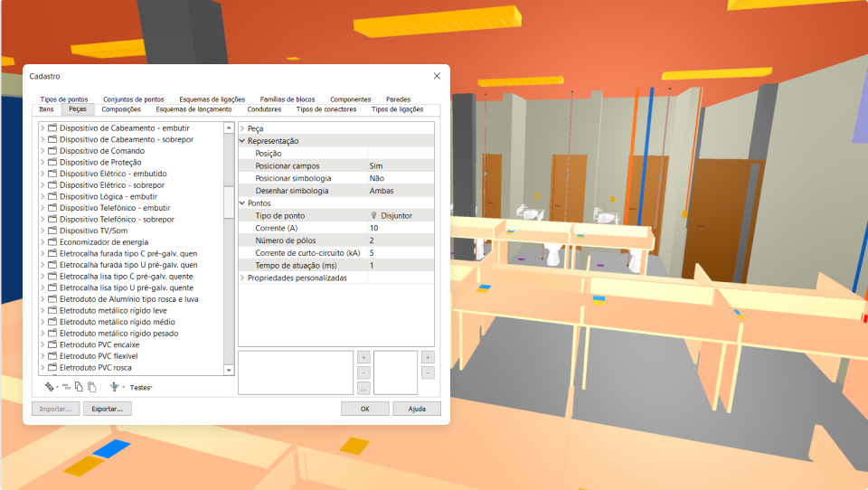Click the Exportar... button

[108, 409]
